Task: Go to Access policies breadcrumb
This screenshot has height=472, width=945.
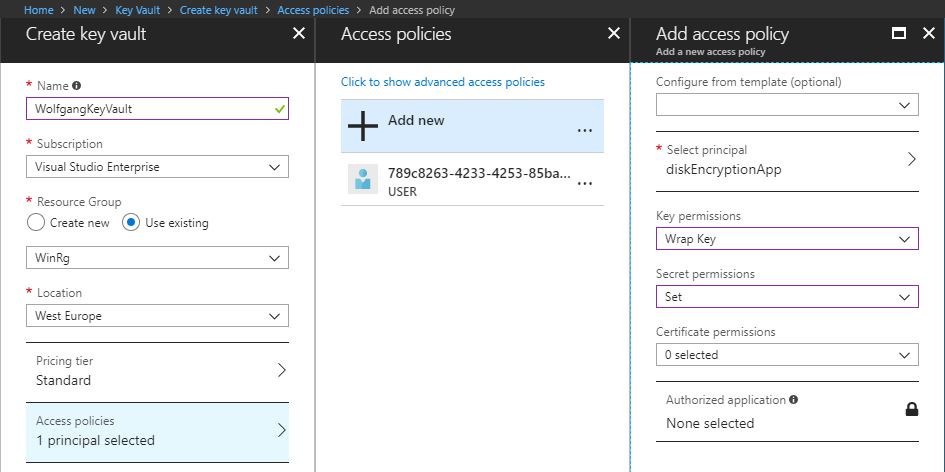Action: (x=313, y=10)
